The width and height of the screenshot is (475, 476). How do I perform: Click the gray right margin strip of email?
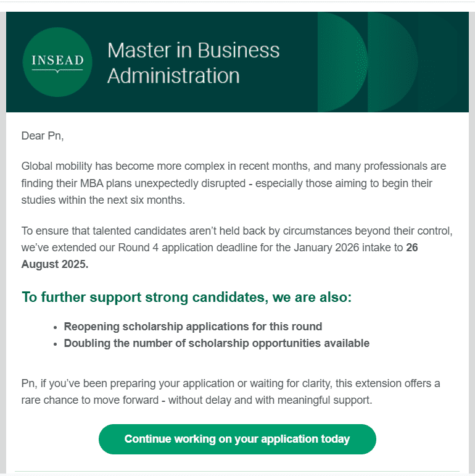472,243
